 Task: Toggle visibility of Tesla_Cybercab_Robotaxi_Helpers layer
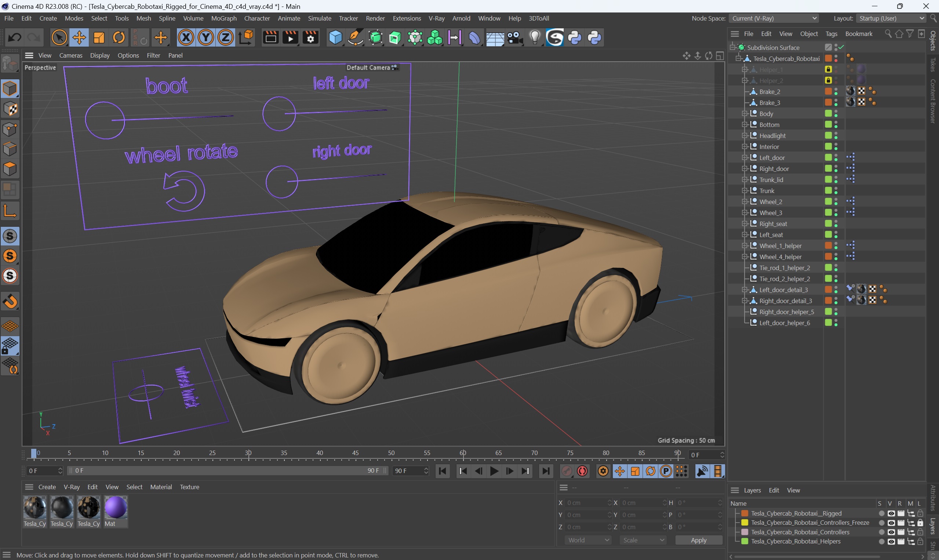tap(891, 542)
